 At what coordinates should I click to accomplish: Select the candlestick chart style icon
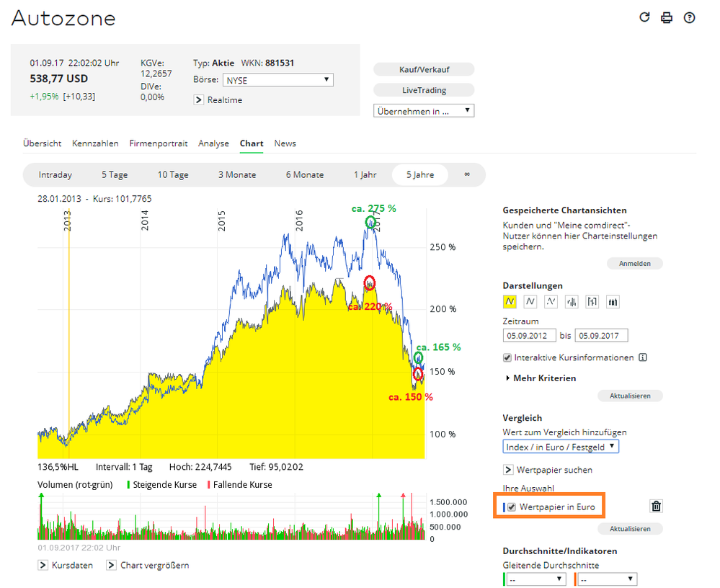(612, 301)
